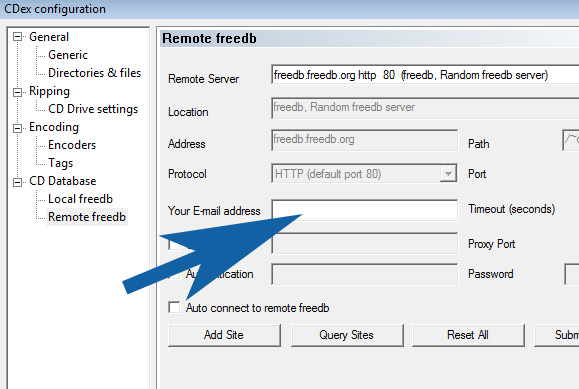
Task: Open the Tags settings page
Action: [61, 163]
